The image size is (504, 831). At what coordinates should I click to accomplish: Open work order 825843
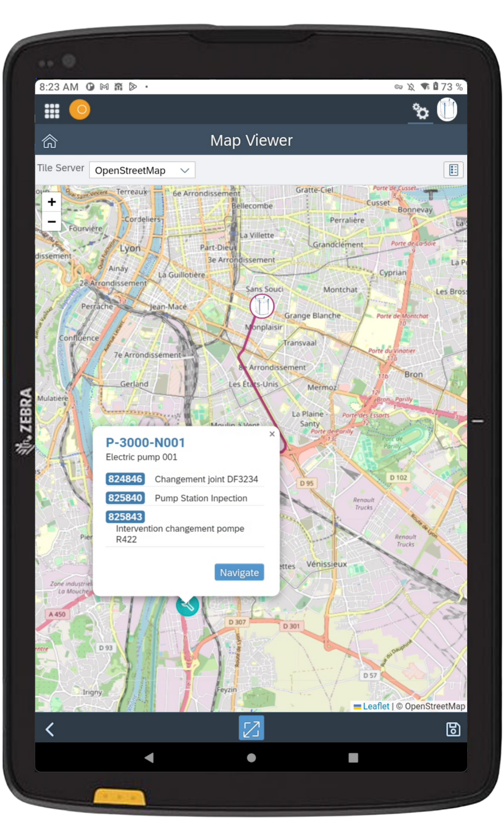pyautogui.click(x=125, y=517)
